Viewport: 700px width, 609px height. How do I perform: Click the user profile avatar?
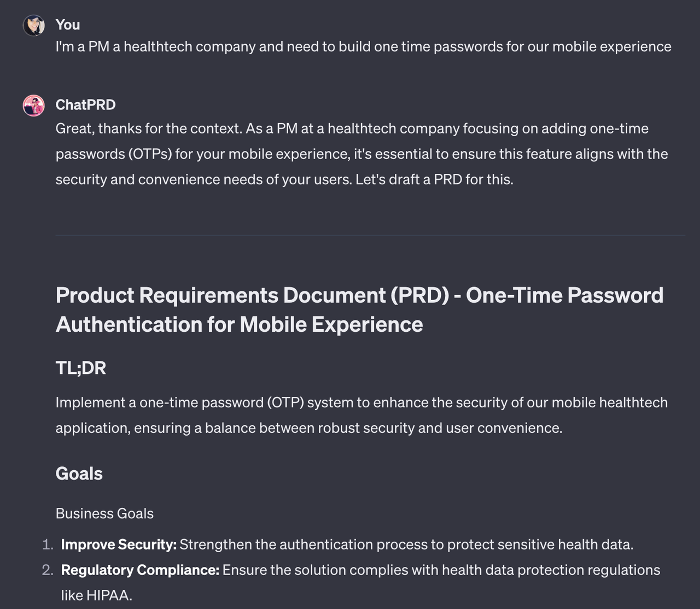[33, 25]
